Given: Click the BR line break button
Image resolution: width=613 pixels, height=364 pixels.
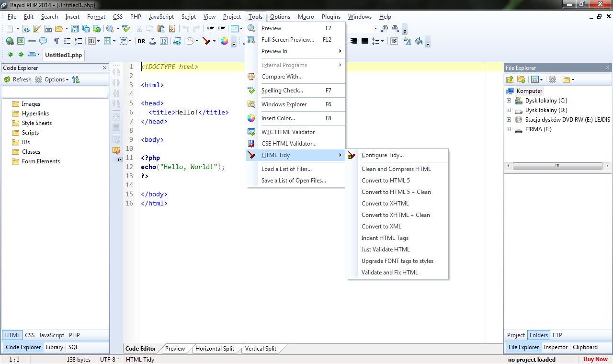Looking at the screenshot, I should [141, 41].
